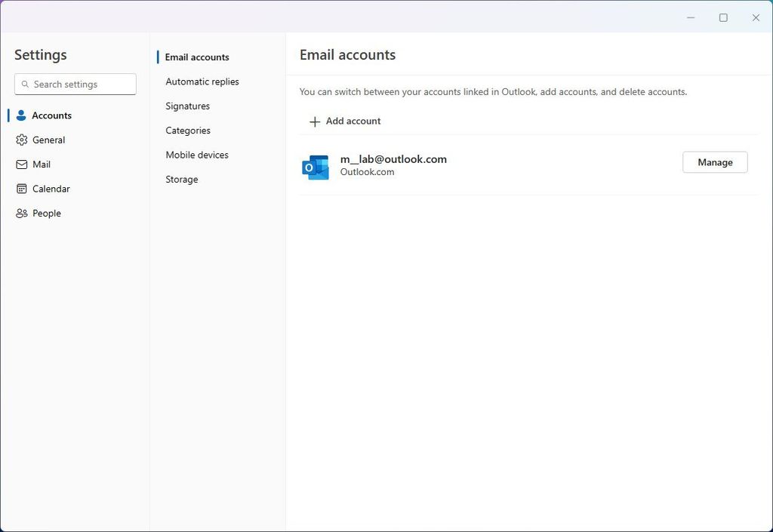Select the Categories section
Image resolution: width=773 pixels, height=532 pixels.
point(188,130)
